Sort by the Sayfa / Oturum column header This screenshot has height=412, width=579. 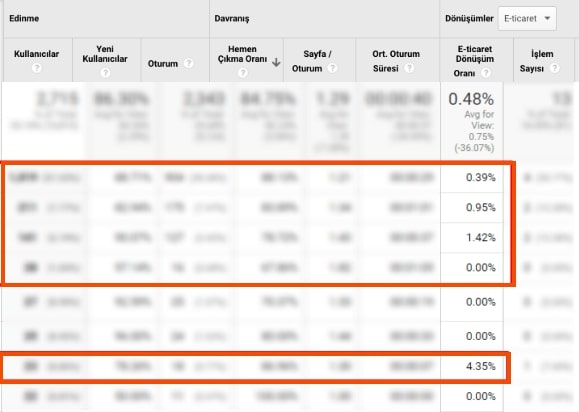tap(313, 61)
